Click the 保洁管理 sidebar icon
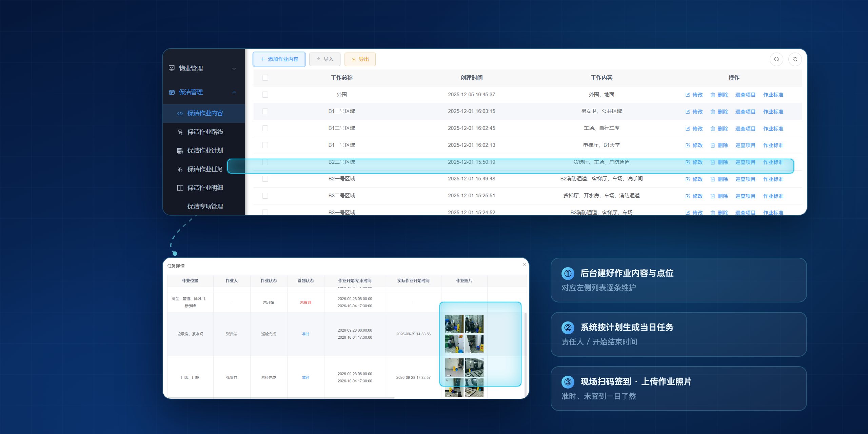 [x=172, y=92]
